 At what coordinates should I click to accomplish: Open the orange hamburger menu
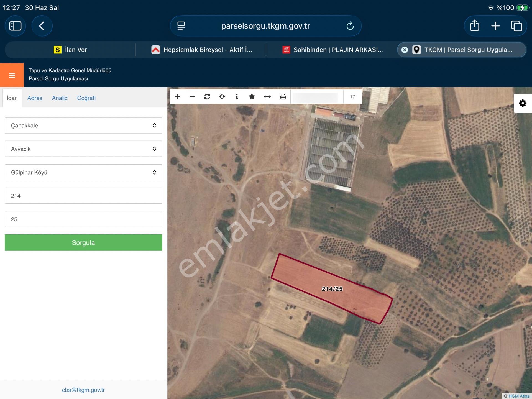click(x=12, y=75)
